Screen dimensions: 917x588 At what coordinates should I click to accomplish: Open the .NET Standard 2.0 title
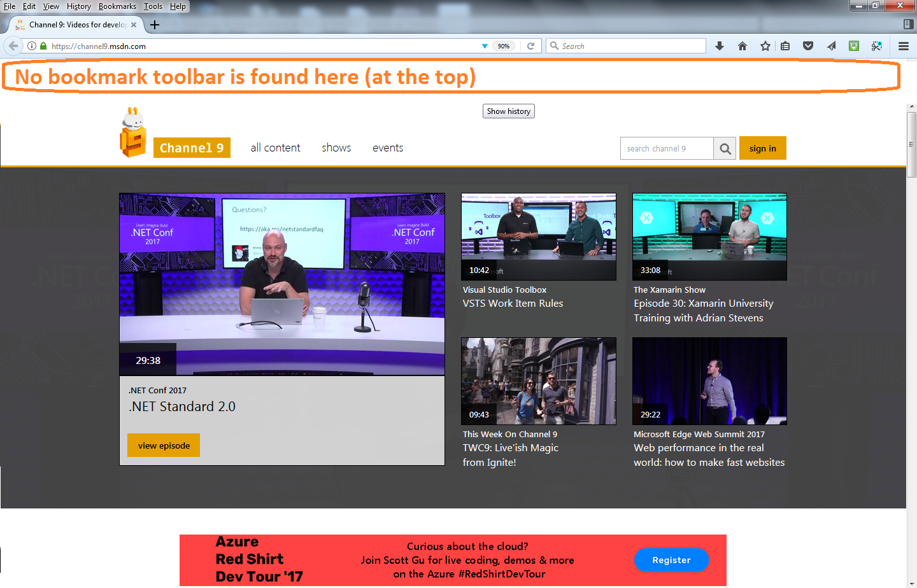click(x=182, y=407)
